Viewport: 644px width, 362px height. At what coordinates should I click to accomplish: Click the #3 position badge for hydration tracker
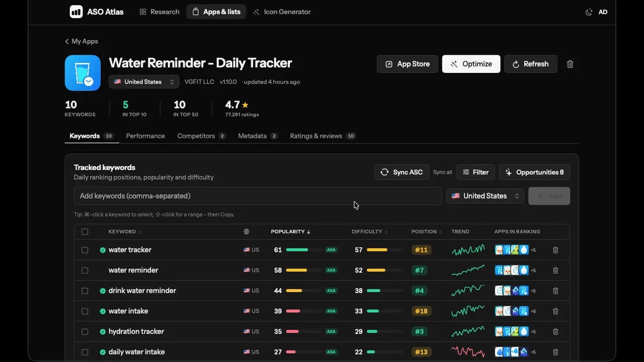point(420,332)
